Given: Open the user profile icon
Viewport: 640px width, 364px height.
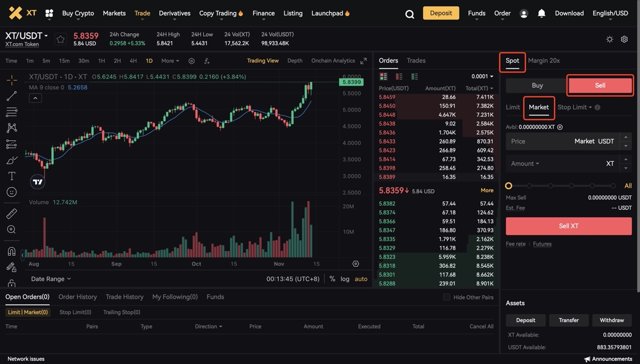Looking at the screenshot, I should click(x=524, y=14).
